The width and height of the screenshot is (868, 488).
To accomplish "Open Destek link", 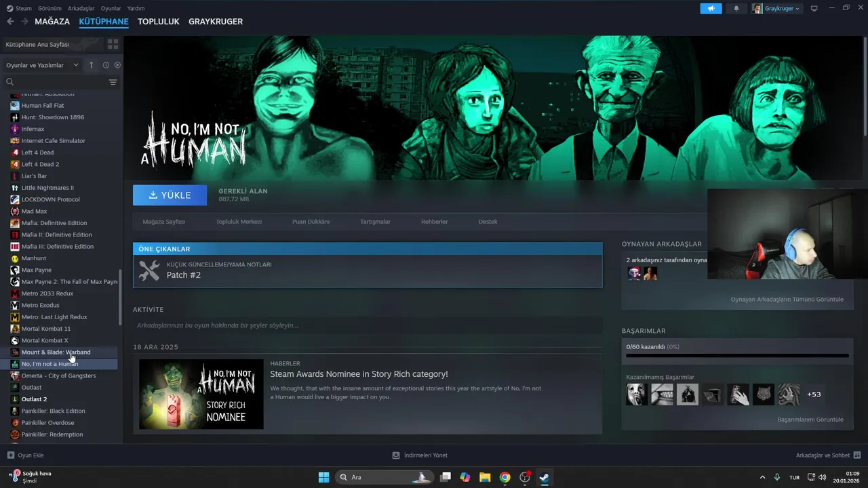I will coord(488,222).
